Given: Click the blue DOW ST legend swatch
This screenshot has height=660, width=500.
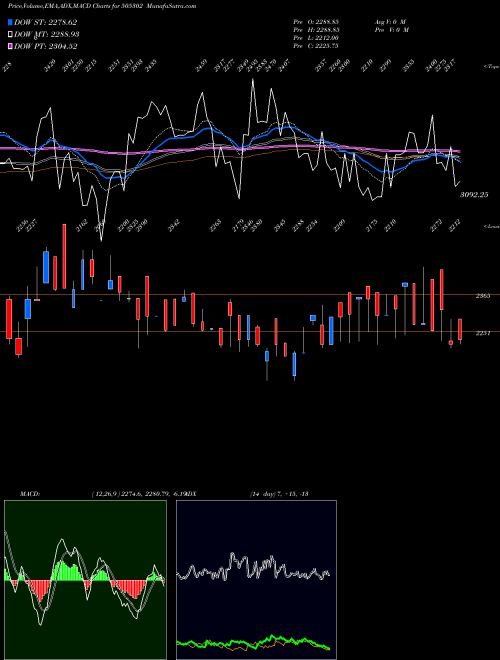Looking at the screenshot, I should tap(10, 22).
